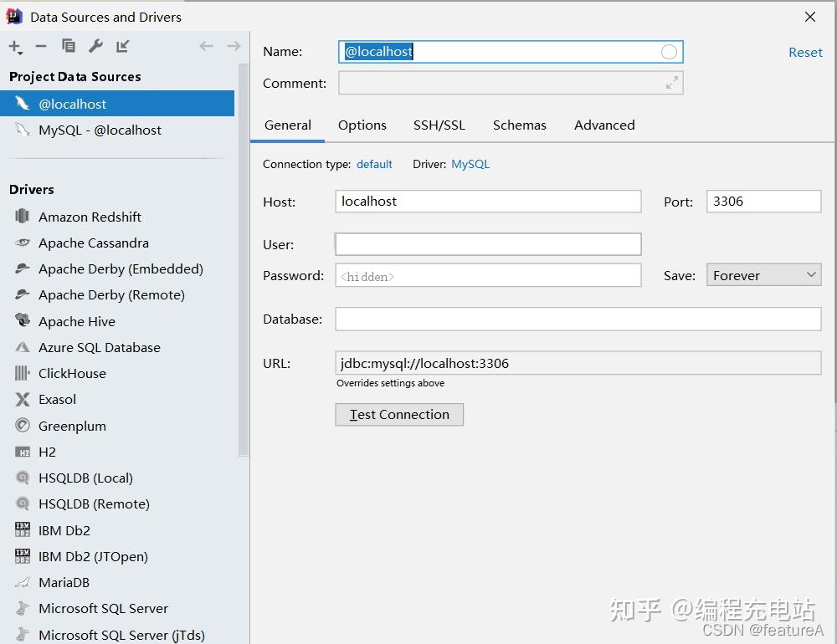Click the color circle in Name field
This screenshot has height=644, width=837.
tap(669, 52)
